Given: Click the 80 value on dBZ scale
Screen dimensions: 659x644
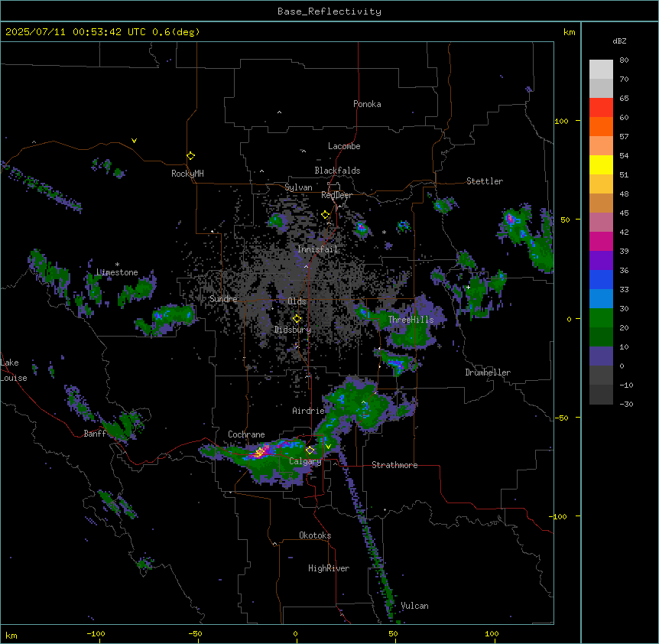Looking at the screenshot, I should (624, 60).
